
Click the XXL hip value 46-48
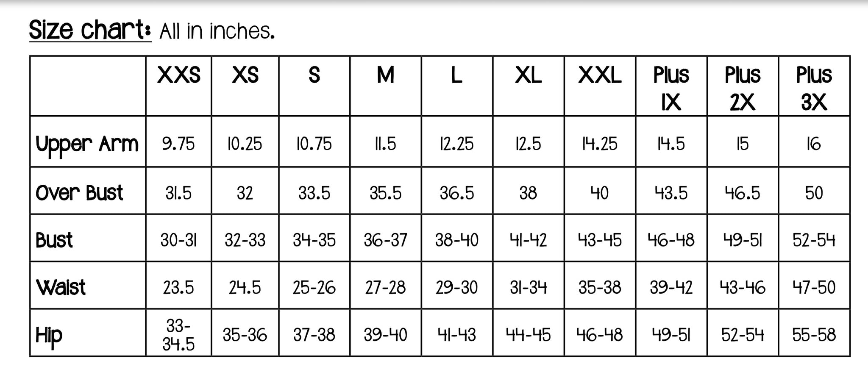599,335
